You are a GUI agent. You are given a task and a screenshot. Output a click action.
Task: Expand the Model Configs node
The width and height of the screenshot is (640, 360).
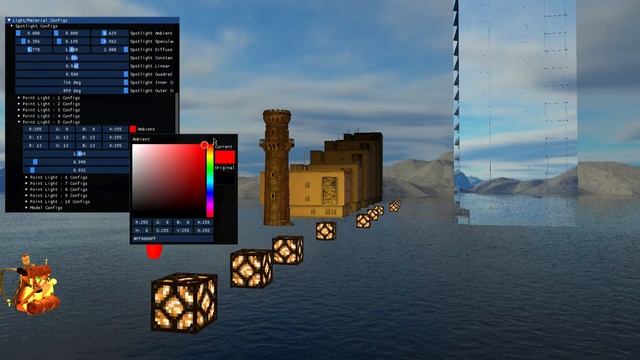pyautogui.click(x=26, y=208)
